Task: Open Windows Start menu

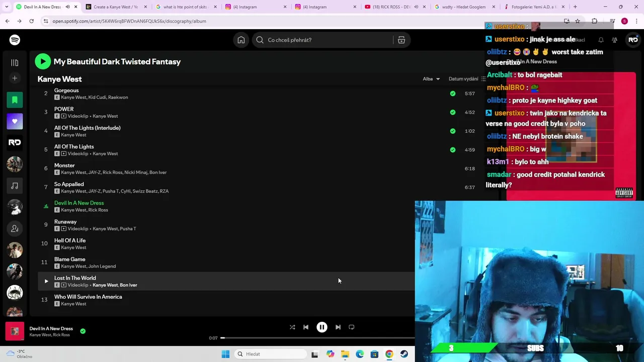Action: point(225,354)
